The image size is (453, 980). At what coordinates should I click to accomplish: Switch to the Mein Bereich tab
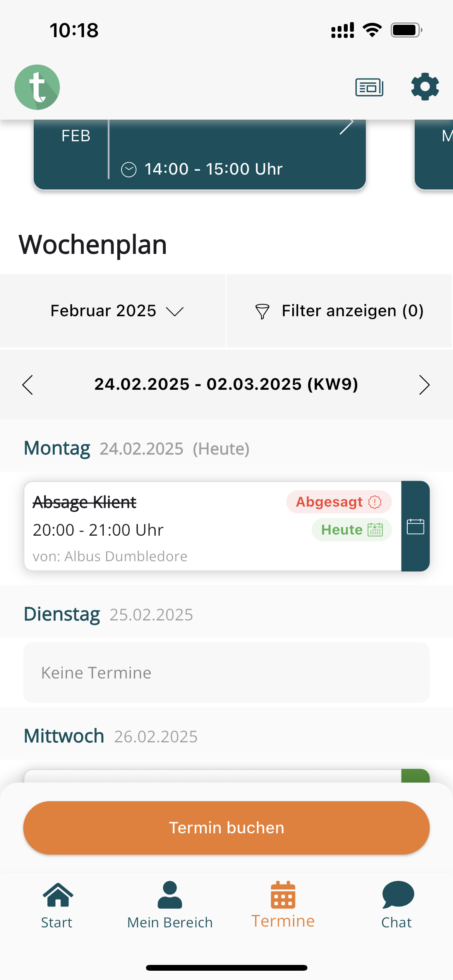click(170, 905)
